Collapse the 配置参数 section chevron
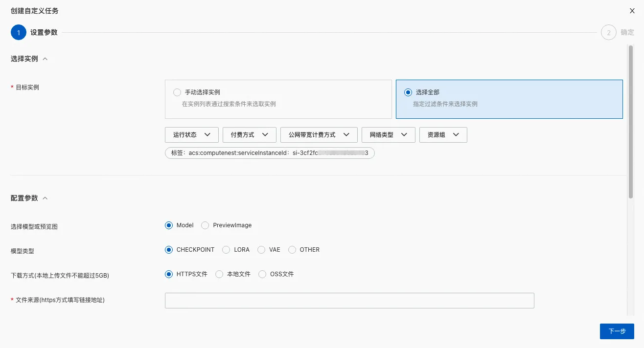The image size is (644, 348). point(46,198)
